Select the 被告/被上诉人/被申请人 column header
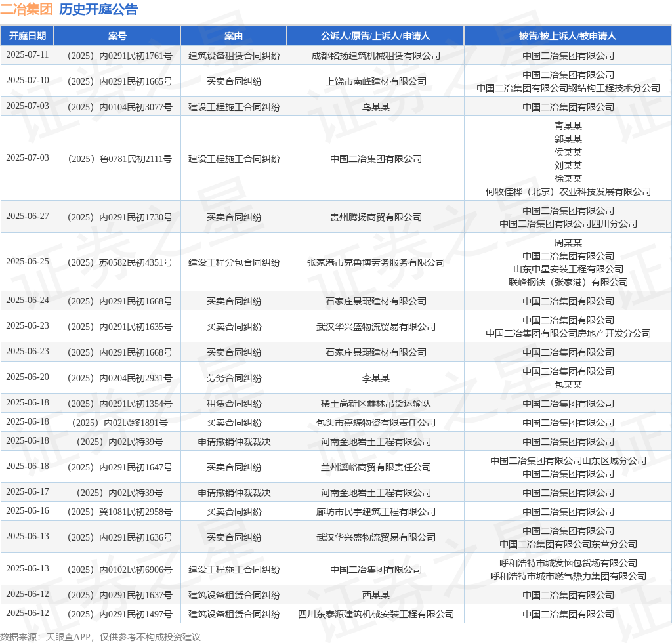 point(568,36)
